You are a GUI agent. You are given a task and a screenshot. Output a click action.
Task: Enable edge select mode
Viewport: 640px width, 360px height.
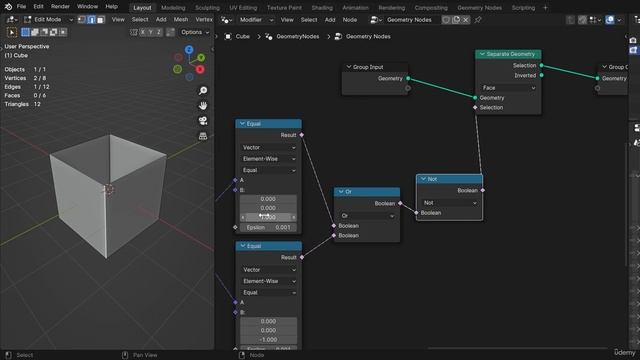point(91,20)
